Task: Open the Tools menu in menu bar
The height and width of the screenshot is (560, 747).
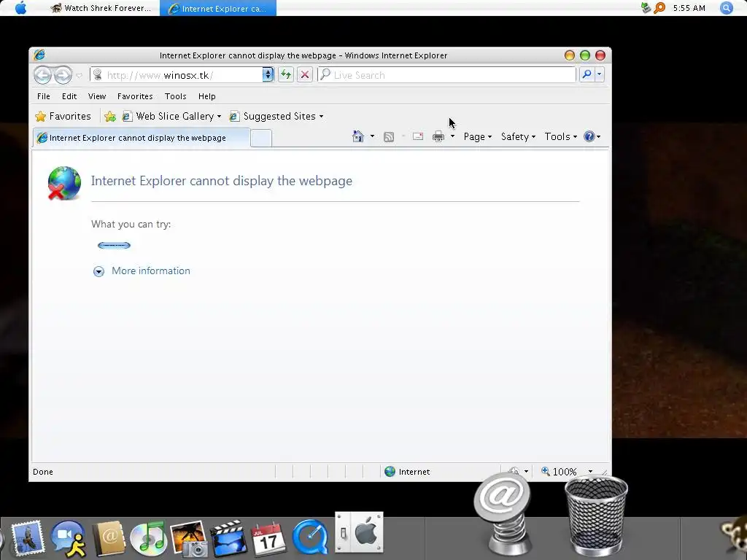Action: (x=175, y=96)
